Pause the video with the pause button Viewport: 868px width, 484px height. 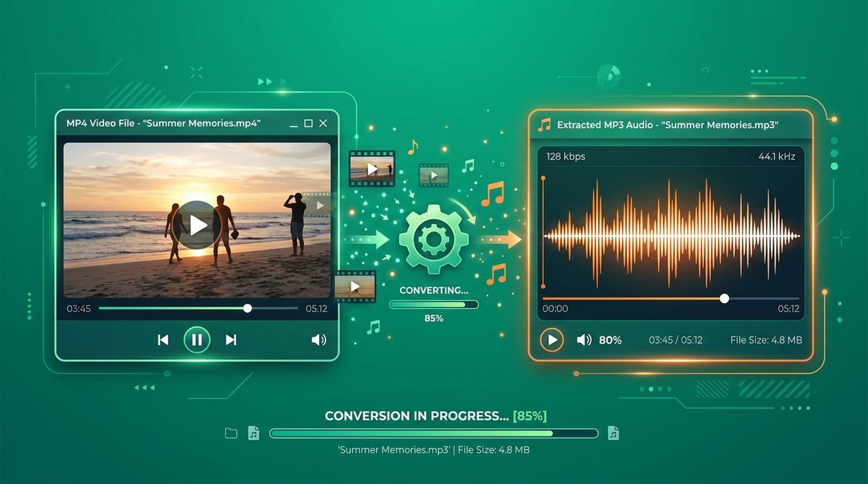click(x=197, y=339)
